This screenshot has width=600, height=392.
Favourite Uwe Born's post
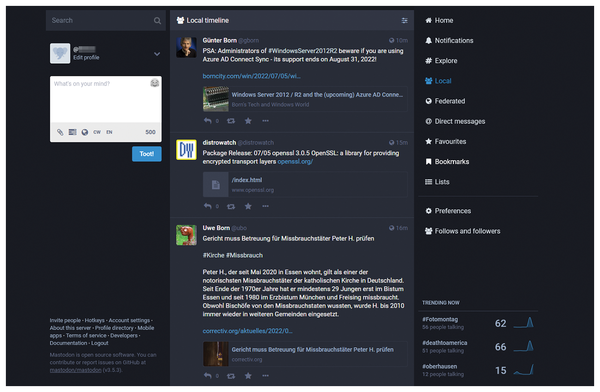point(248,376)
